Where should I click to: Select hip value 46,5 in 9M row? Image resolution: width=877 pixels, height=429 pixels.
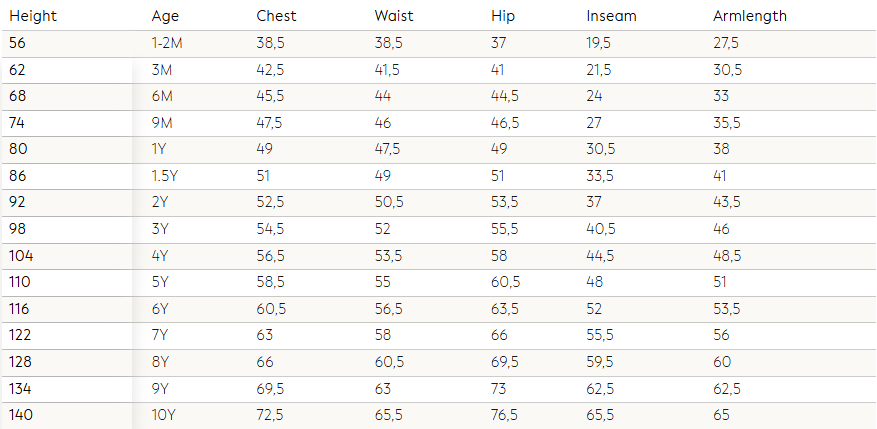coord(505,123)
